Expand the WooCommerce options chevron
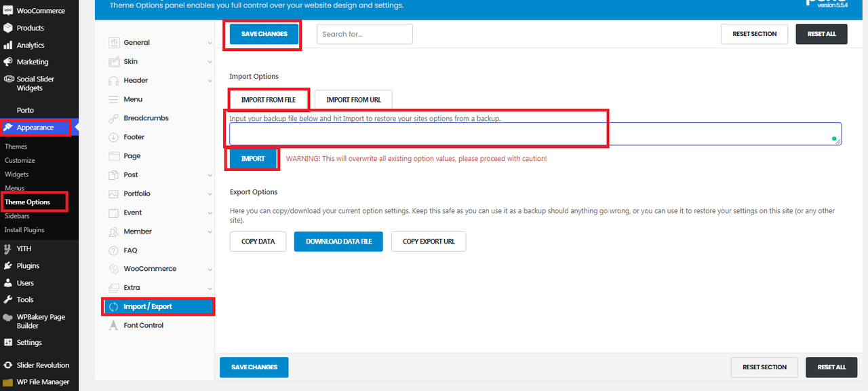 point(210,269)
